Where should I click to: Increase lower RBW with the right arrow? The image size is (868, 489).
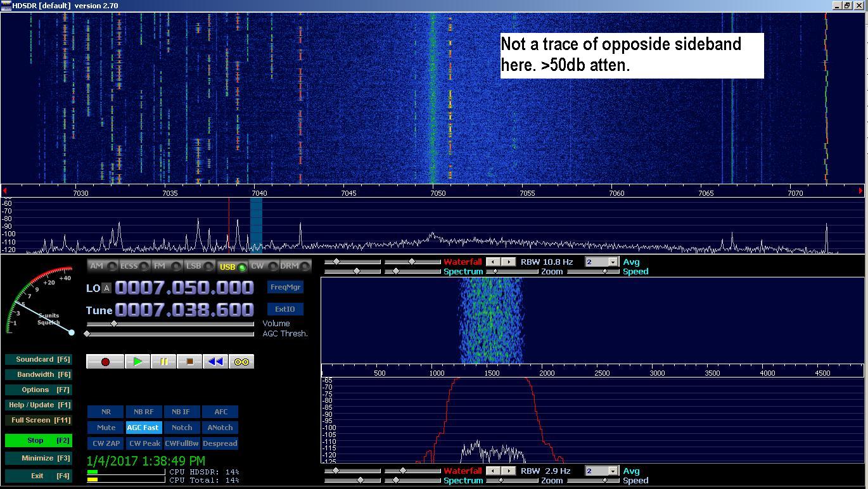[x=508, y=471]
